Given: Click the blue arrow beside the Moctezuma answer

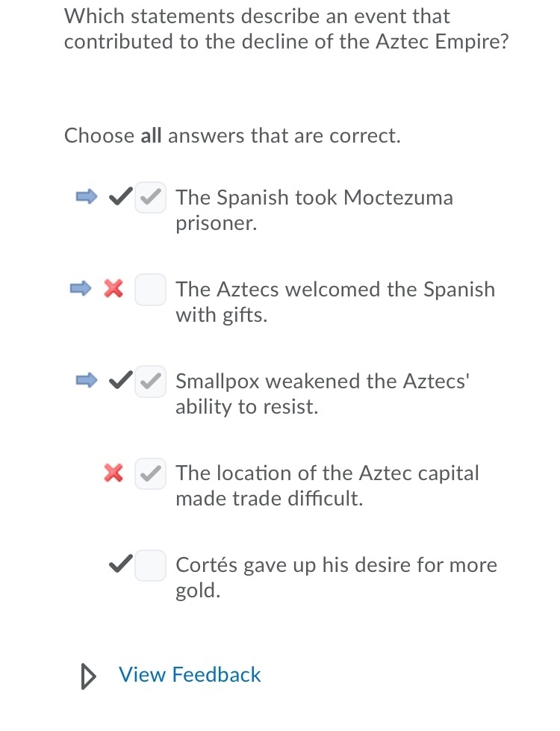Looking at the screenshot, I should pyautogui.click(x=87, y=198).
